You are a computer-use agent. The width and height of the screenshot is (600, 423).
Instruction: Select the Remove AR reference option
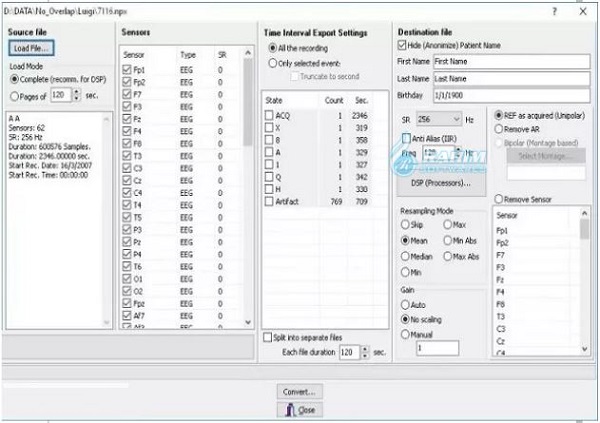[x=499, y=130]
